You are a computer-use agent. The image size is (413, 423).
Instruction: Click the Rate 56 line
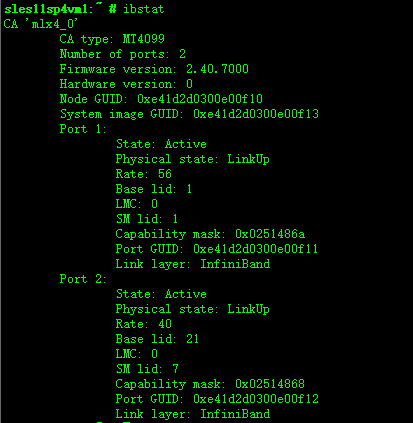pyautogui.click(x=144, y=174)
